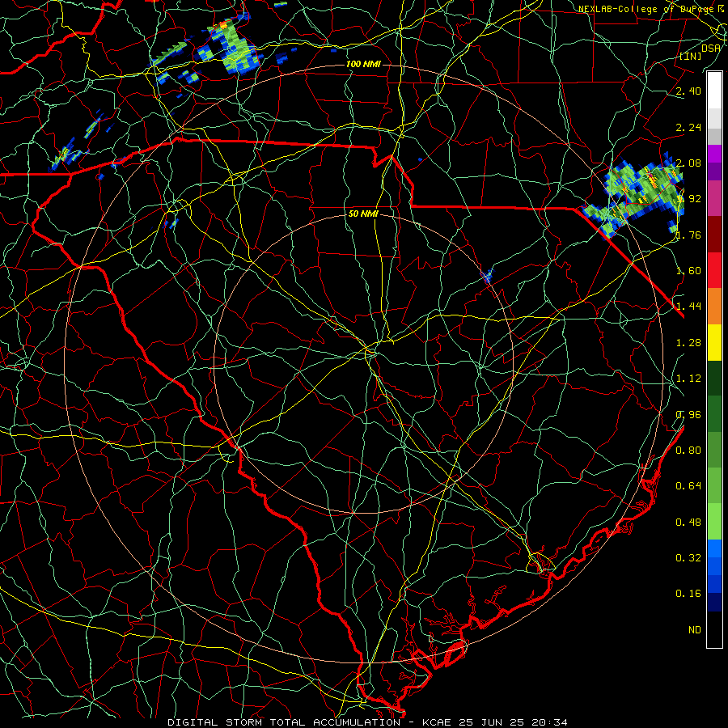Image resolution: width=728 pixels, height=728 pixels.
Task: Click the '1.44' scale label
Action: [689, 306]
